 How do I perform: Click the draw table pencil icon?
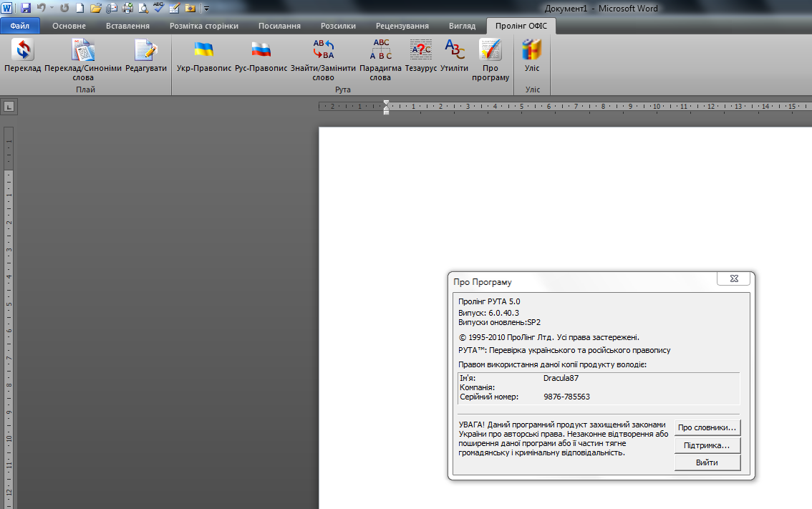point(175,8)
